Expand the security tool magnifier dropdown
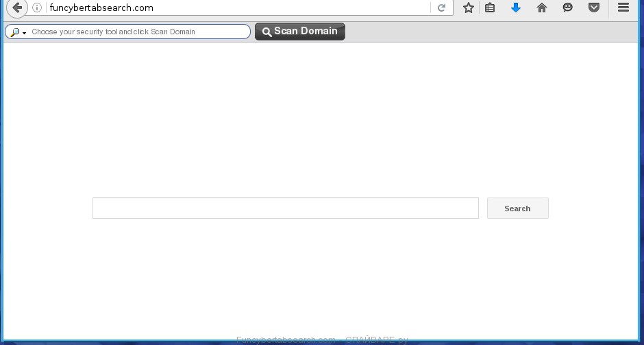 [x=18, y=32]
